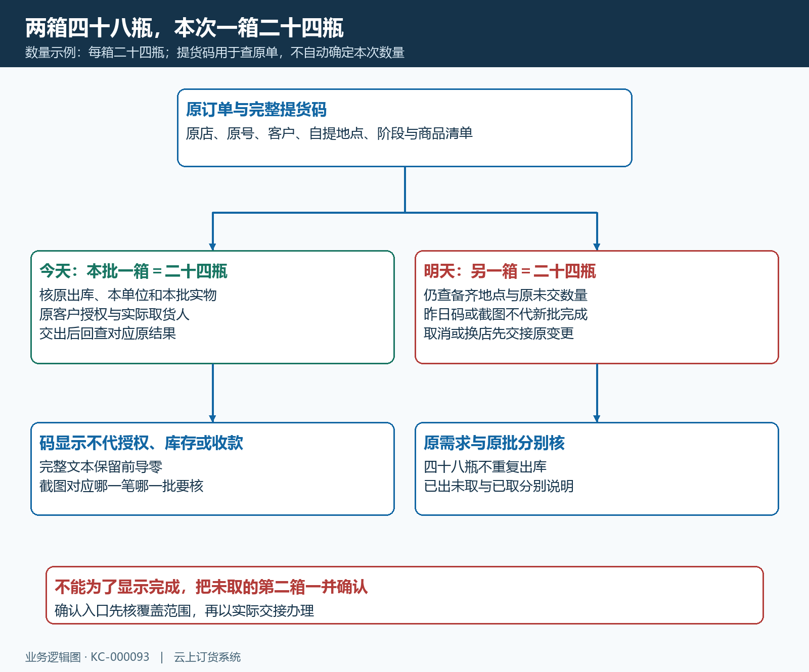Image resolution: width=809 pixels, height=672 pixels.
Task: Click the line 截图对应哪一笔哪一批要核
Action: click(121, 486)
